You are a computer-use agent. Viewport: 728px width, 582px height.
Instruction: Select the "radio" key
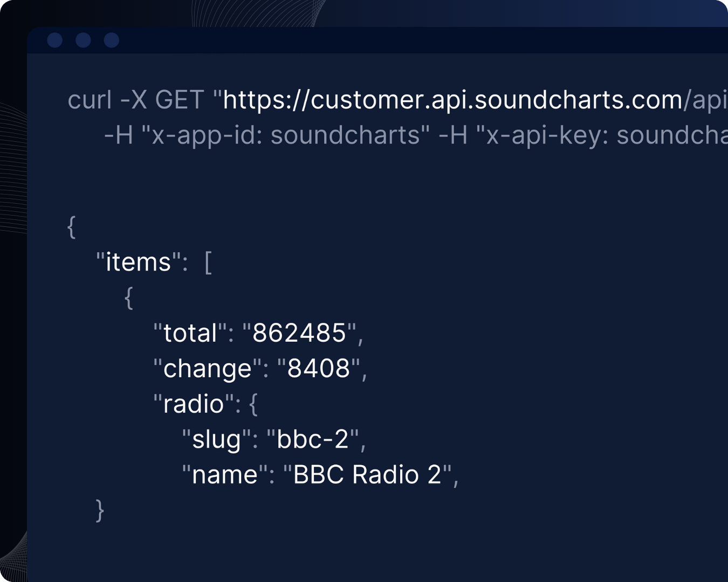[193, 404]
